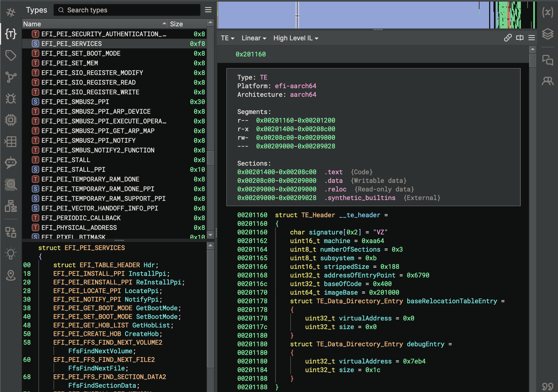558x392 pixels.
Task: Open the TE view type dropdown
Action: [x=228, y=38]
